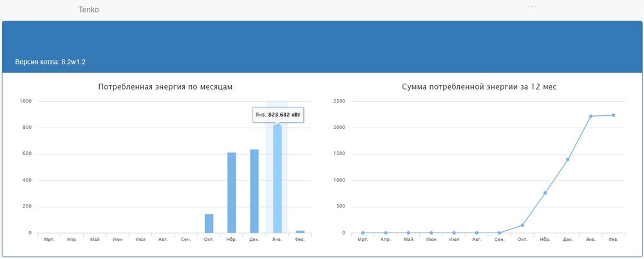Select the highlighted January bar in bar chart

277,179
